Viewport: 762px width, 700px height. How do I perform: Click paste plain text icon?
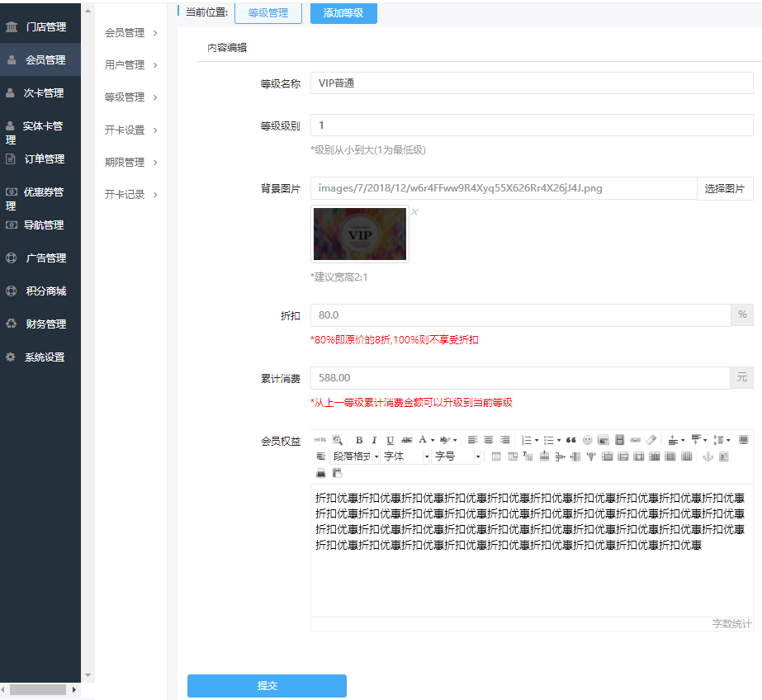tap(337, 473)
